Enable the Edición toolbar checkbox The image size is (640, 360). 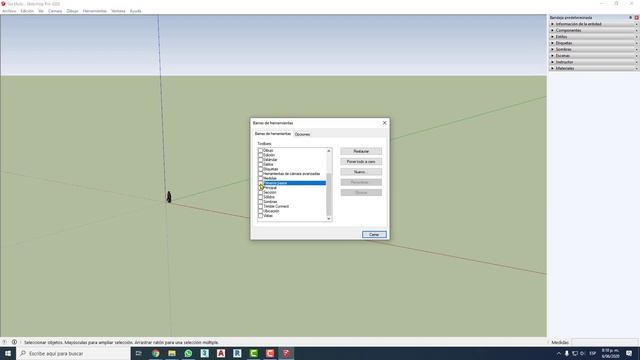[x=260, y=155]
